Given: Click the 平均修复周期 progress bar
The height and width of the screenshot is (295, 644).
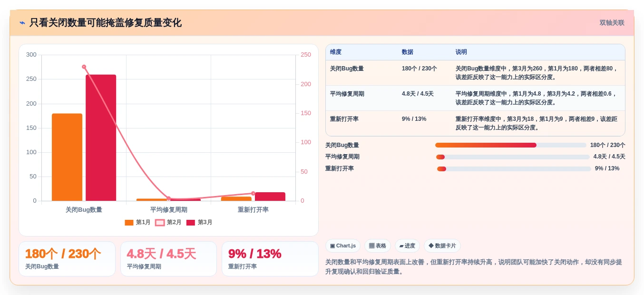Looking at the screenshot, I should point(513,157).
